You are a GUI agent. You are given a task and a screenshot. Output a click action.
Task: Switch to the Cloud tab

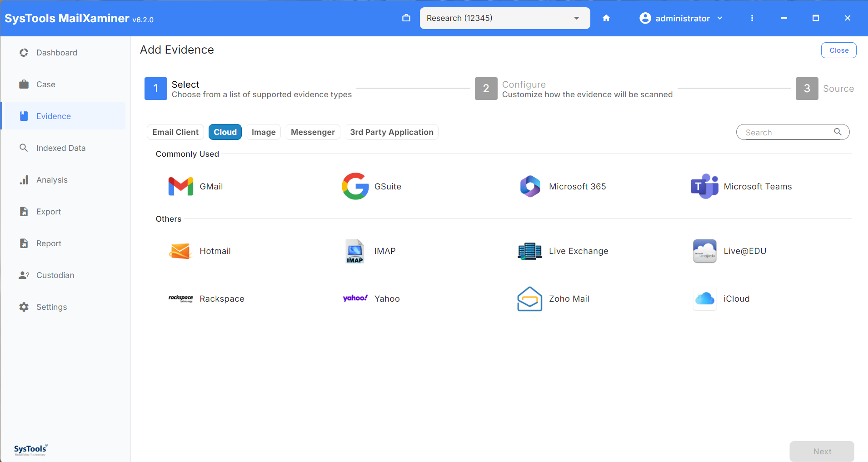click(225, 132)
